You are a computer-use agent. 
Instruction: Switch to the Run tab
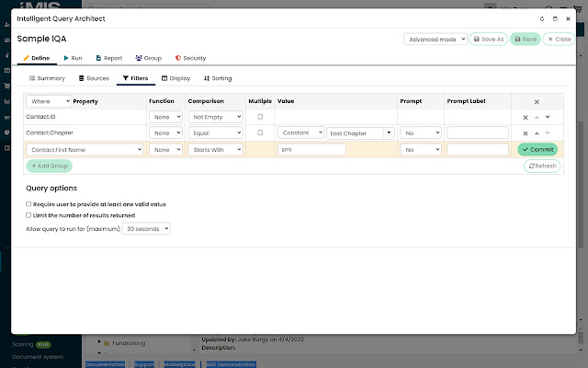(x=73, y=58)
